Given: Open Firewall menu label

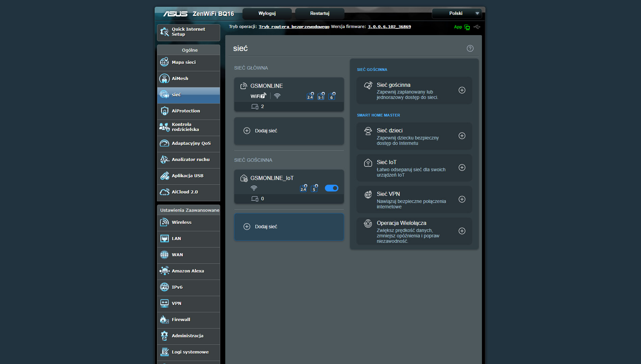Looking at the screenshot, I should [181, 319].
